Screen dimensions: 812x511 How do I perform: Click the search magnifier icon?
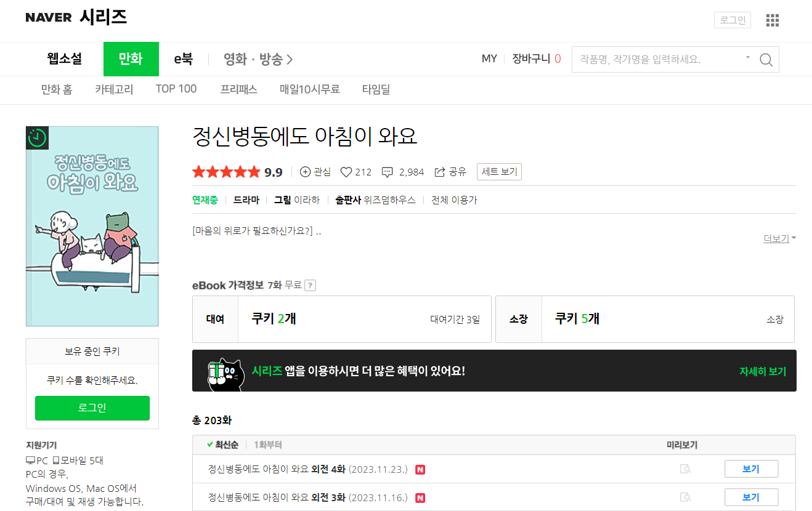pyautogui.click(x=766, y=60)
